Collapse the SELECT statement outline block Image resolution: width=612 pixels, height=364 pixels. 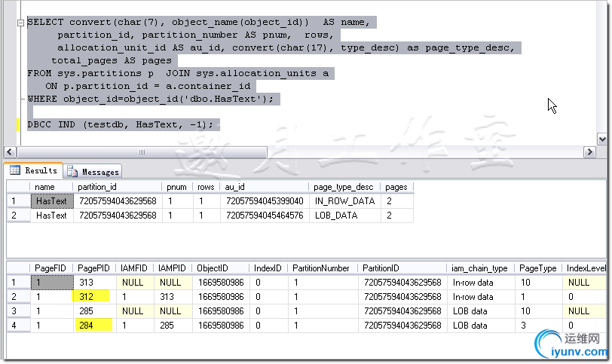(x=20, y=23)
